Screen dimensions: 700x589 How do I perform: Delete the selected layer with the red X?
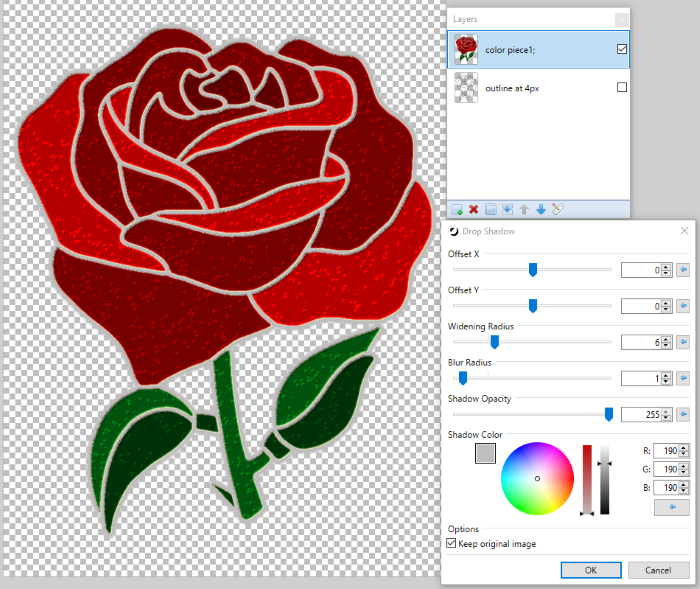474,209
